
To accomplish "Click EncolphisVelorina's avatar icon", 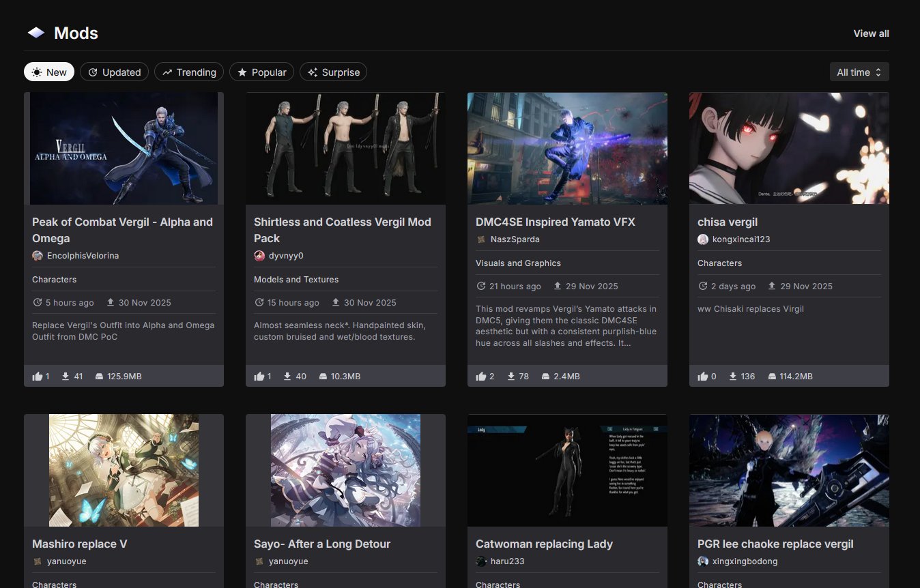I will point(38,256).
